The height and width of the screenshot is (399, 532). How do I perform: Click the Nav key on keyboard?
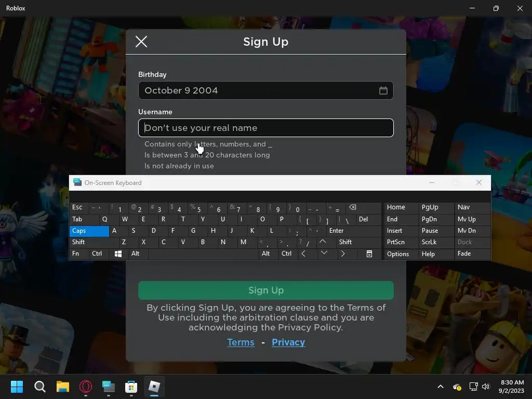click(472, 208)
